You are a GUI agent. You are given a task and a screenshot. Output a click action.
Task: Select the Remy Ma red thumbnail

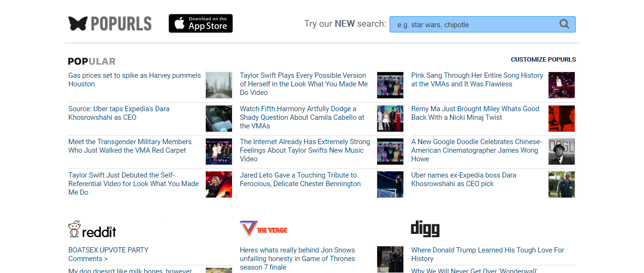561,118
